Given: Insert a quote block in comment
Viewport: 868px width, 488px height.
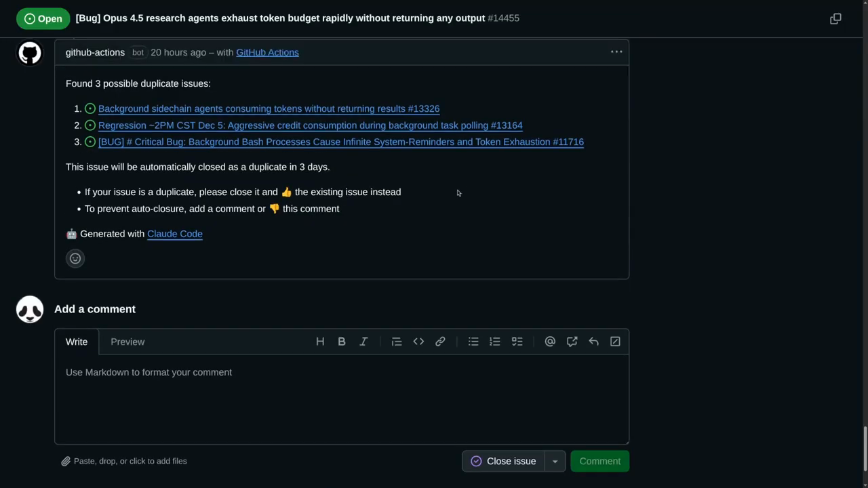Looking at the screenshot, I should (x=397, y=342).
